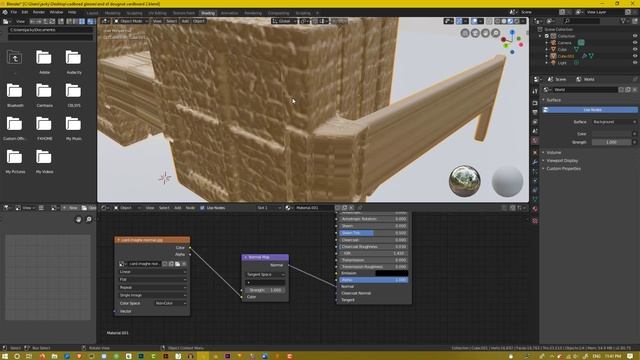Click the Blender logo icon in the menu bar
Viewport: 640px width, 360px height.
[x=5, y=12]
